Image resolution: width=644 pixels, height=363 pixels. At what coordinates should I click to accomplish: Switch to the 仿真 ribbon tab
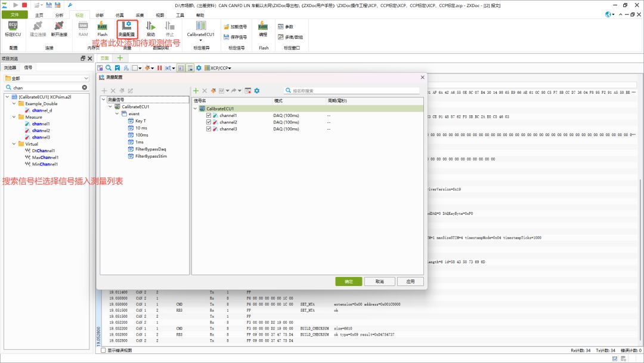click(x=119, y=15)
